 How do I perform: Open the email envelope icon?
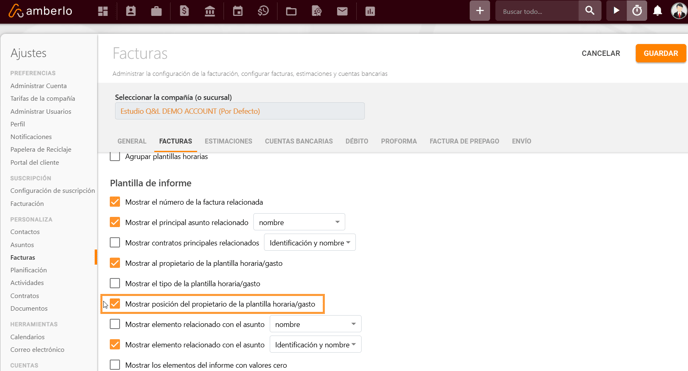pyautogui.click(x=342, y=11)
